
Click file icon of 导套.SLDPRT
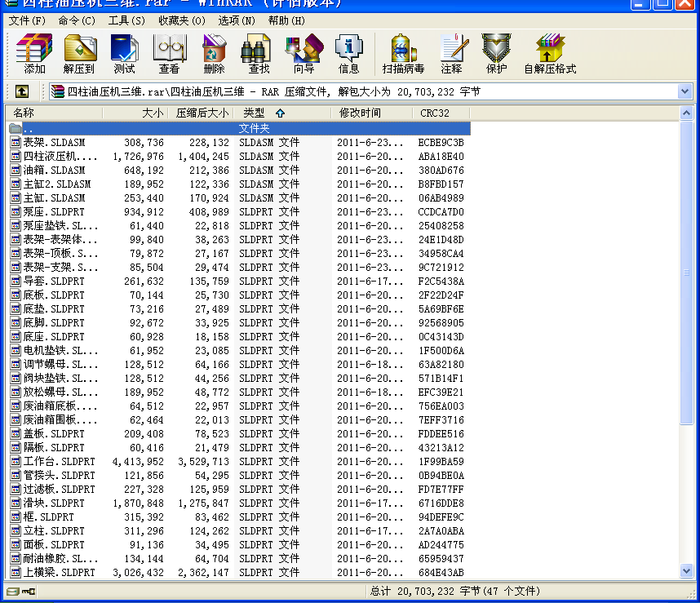pos(16,282)
